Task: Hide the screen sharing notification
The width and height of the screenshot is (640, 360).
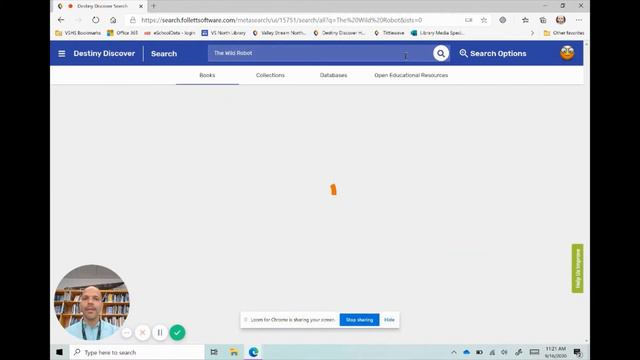Action: tap(389, 320)
